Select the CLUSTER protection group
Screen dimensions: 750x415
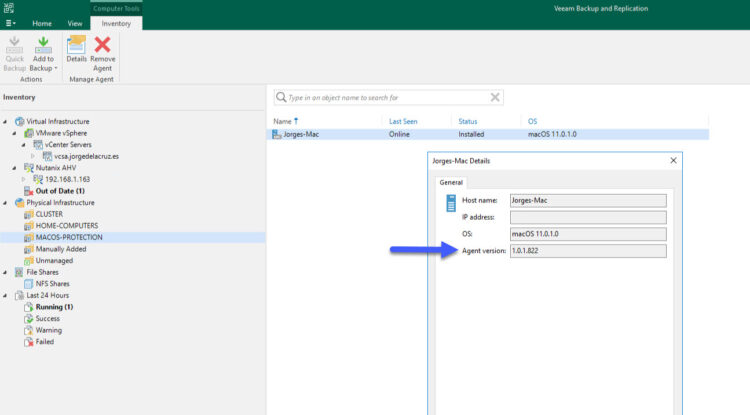click(x=49, y=214)
